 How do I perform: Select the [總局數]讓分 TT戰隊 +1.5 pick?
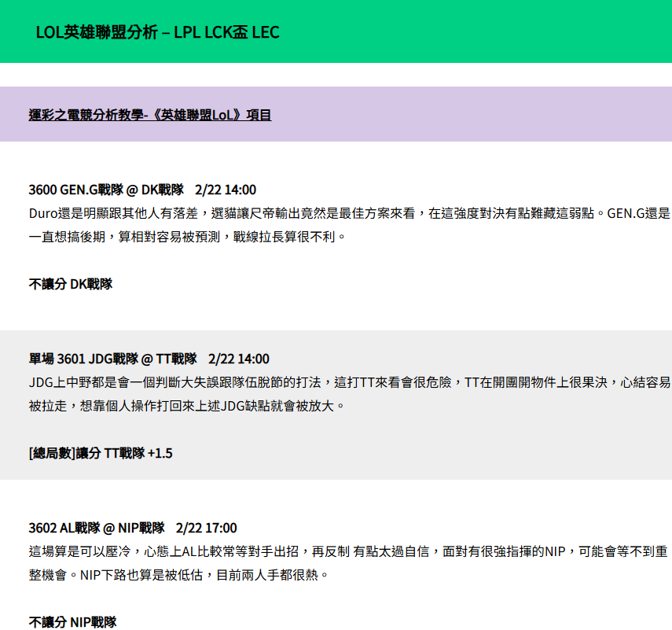[101, 453]
